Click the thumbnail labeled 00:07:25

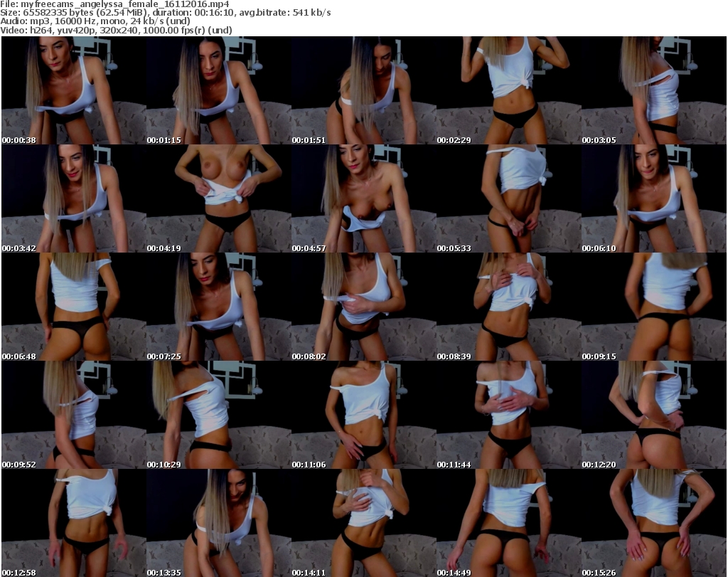[x=218, y=307]
